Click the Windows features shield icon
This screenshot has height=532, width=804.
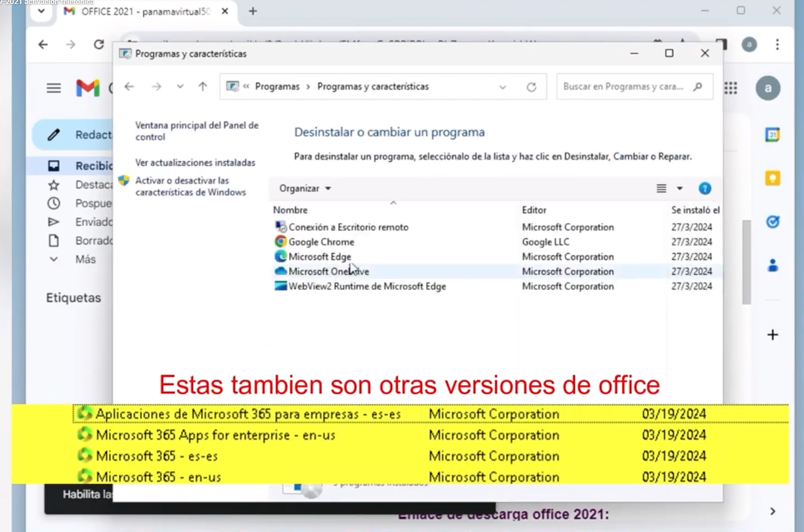point(124,181)
